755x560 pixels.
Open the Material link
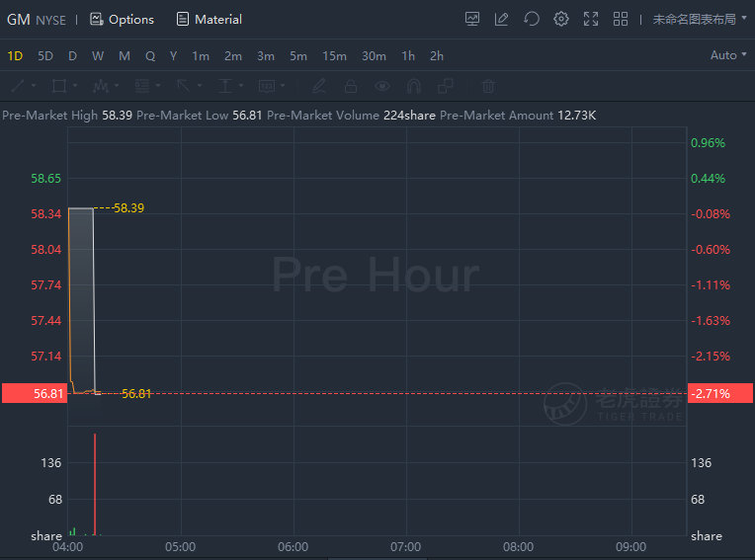[x=209, y=19]
